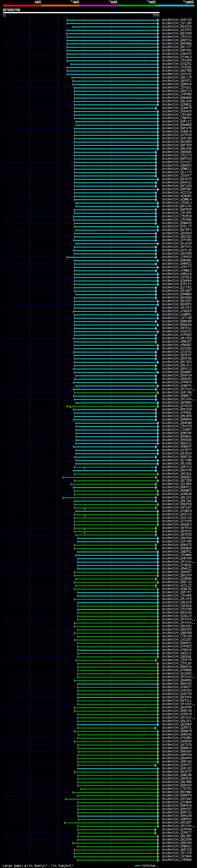This screenshot has height=868, width=197.
Task: Select the UniRef100_Q84PW8 label
Action: (177, 423)
